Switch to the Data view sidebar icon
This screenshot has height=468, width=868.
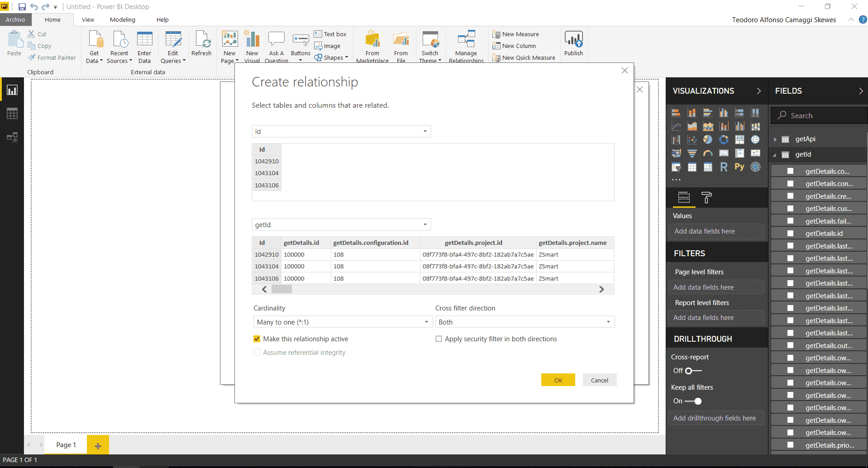11,113
